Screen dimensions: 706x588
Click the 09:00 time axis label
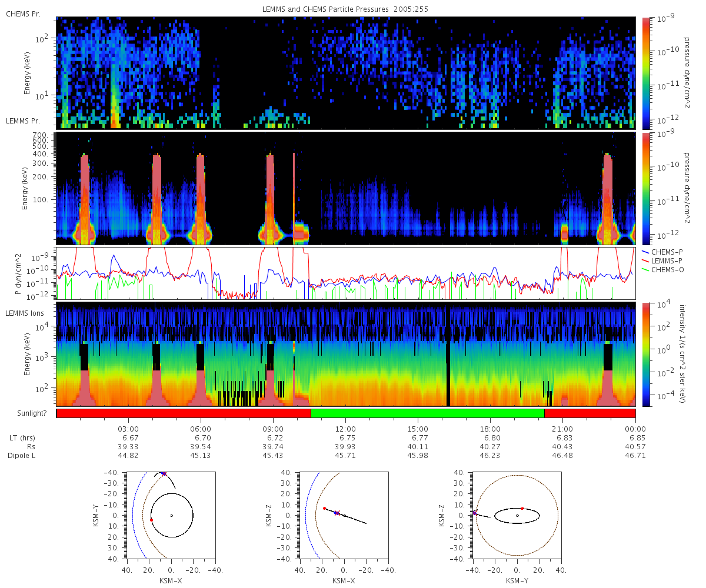point(273,429)
